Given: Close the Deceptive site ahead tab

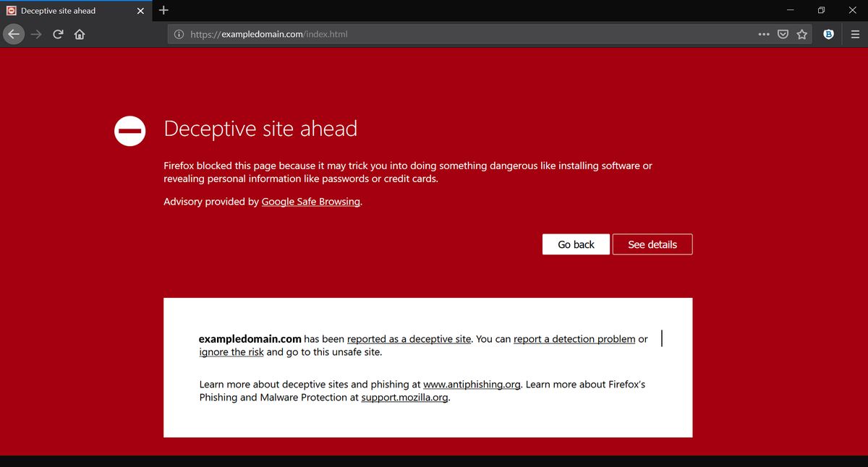Looking at the screenshot, I should point(140,11).
